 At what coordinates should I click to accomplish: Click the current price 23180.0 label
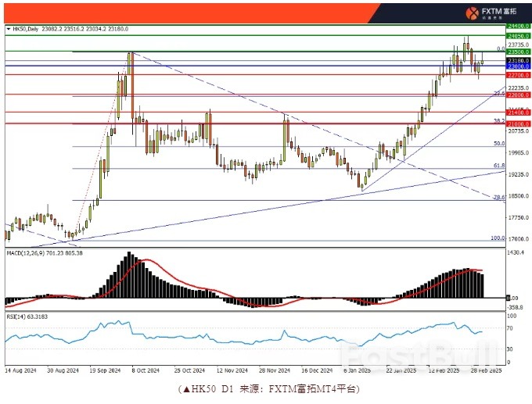click(x=516, y=60)
